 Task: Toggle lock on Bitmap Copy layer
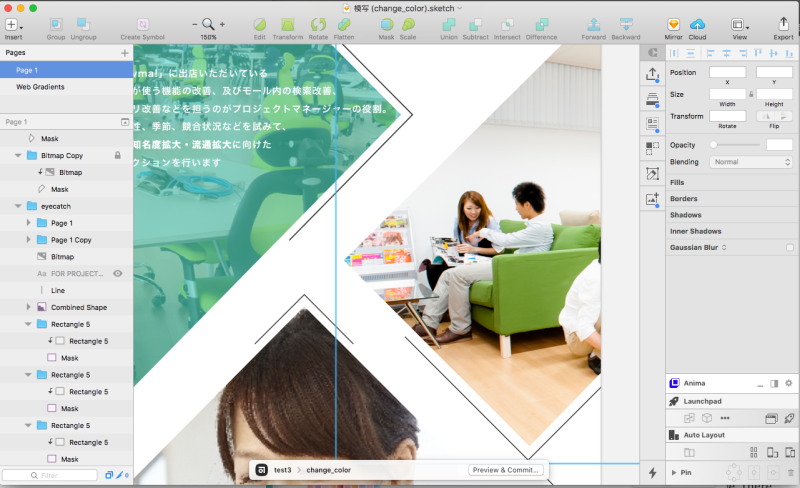point(118,155)
